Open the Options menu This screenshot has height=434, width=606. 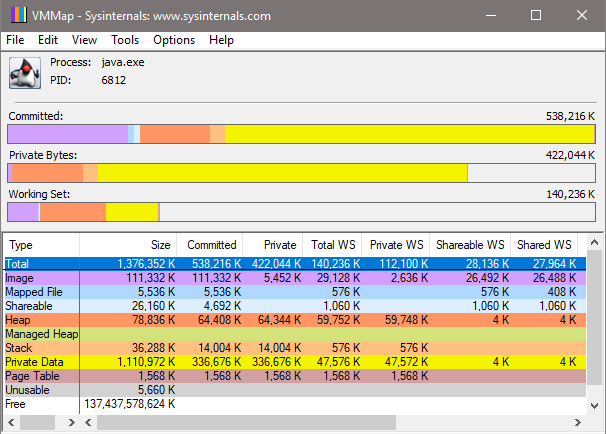[174, 40]
